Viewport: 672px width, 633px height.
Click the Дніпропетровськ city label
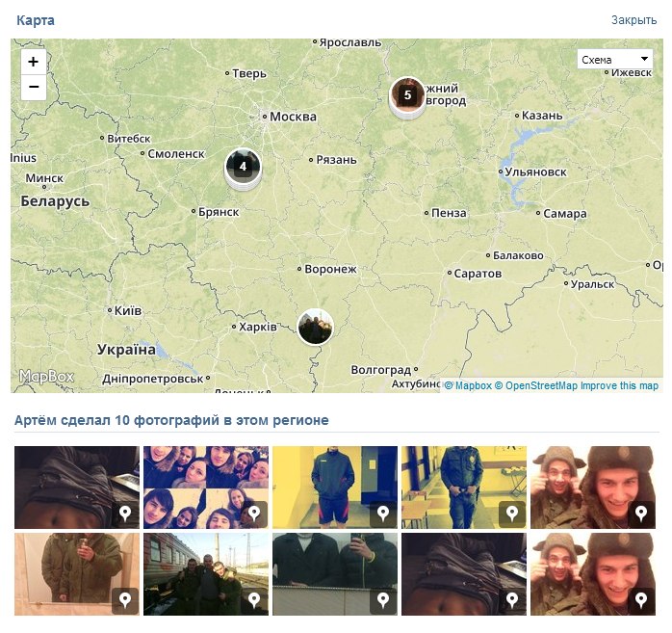tap(152, 379)
